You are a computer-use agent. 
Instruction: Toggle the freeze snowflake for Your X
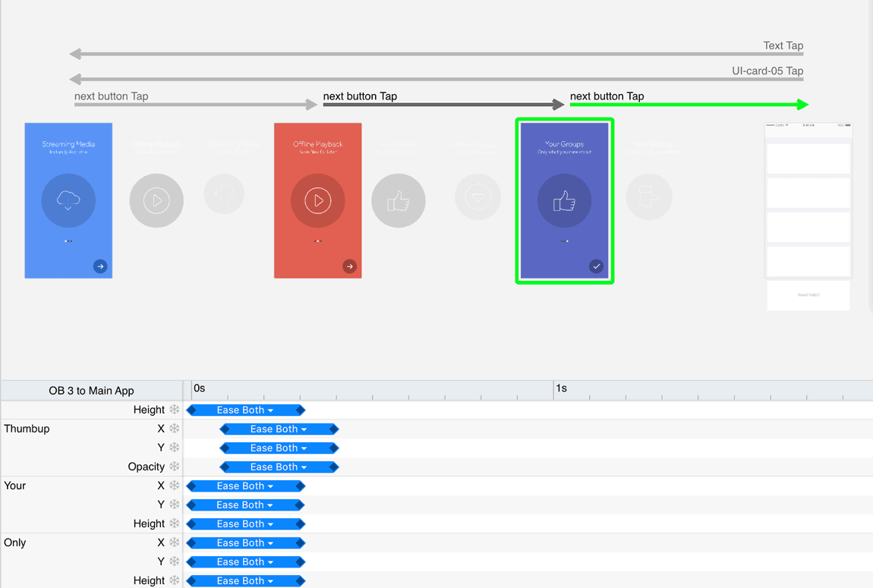(175, 486)
